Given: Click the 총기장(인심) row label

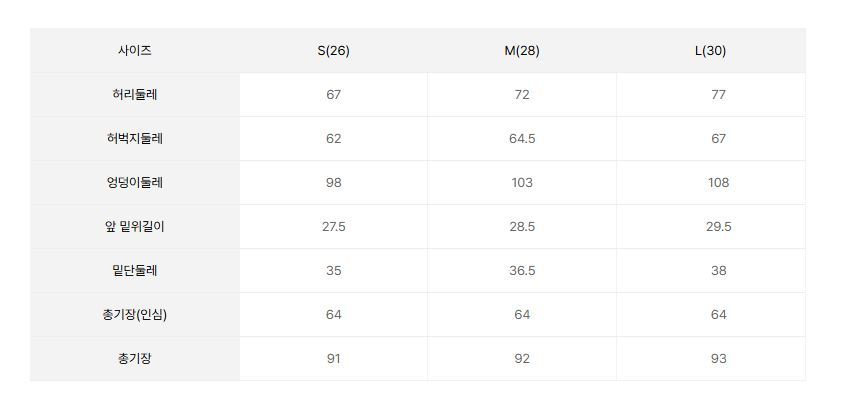Looking at the screenshot, I should point(134,315).
